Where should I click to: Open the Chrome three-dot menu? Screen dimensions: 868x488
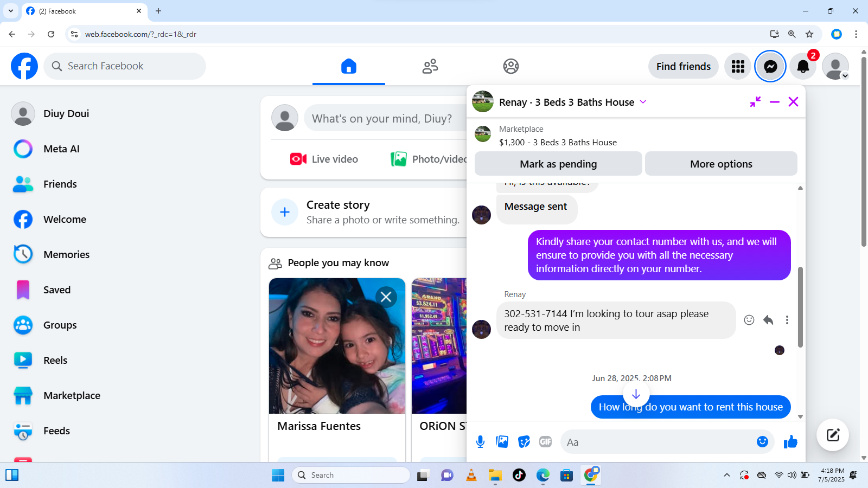point(856,34)
